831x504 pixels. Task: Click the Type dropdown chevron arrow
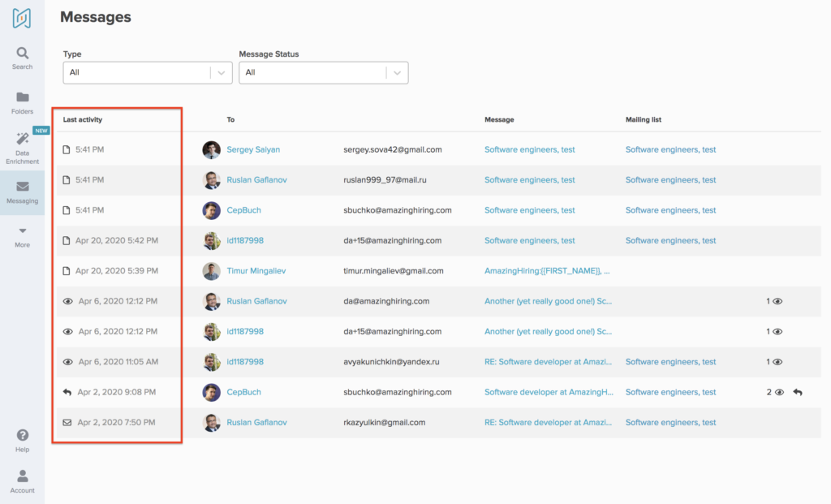click(222, 73)
